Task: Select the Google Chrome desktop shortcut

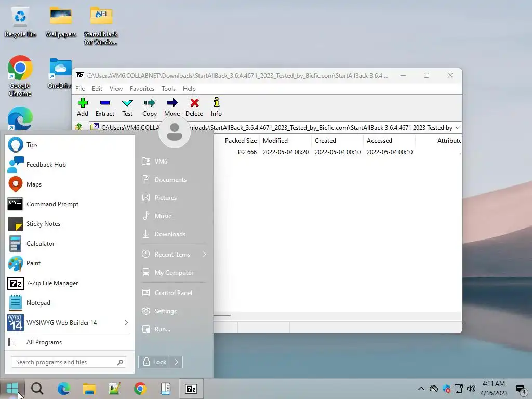Action: pyautogui.click(x=20, y=76)
